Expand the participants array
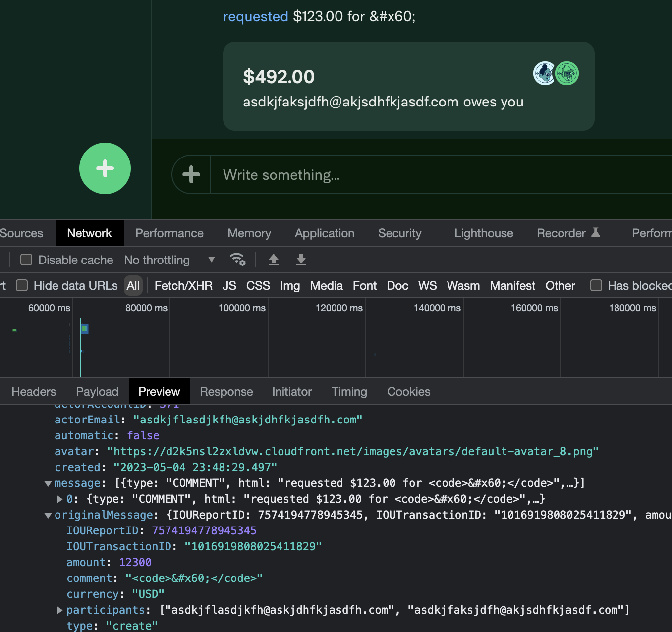Screen dimensions: 672x632 click(60, 610)
